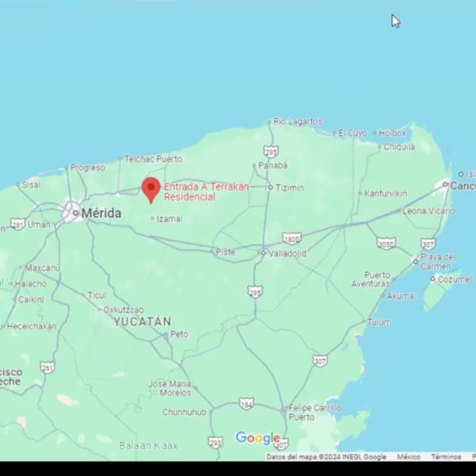
Task: Click the Hecelchakán label
Action: coord(32,326)
